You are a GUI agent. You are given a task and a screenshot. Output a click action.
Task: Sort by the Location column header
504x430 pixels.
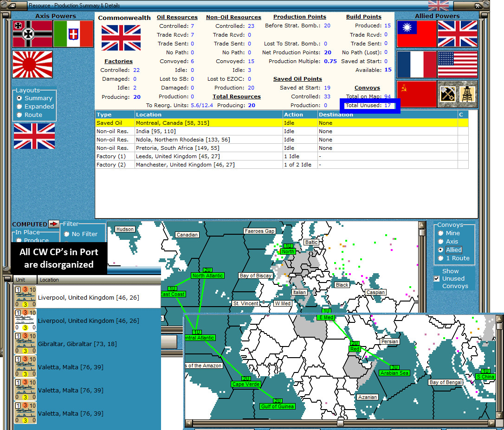coord(208,115)
